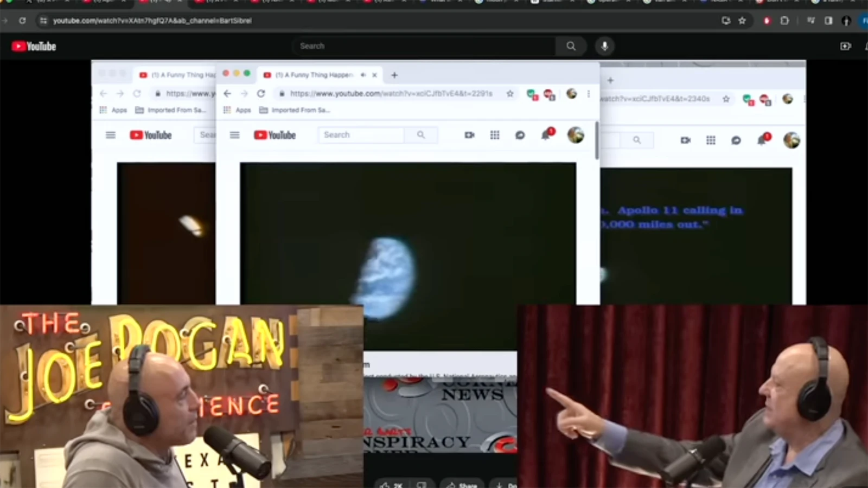This screenshot has height=488, width=868.
Task: Click URL ending t=2340s in right background window
Action: point(655,99)
